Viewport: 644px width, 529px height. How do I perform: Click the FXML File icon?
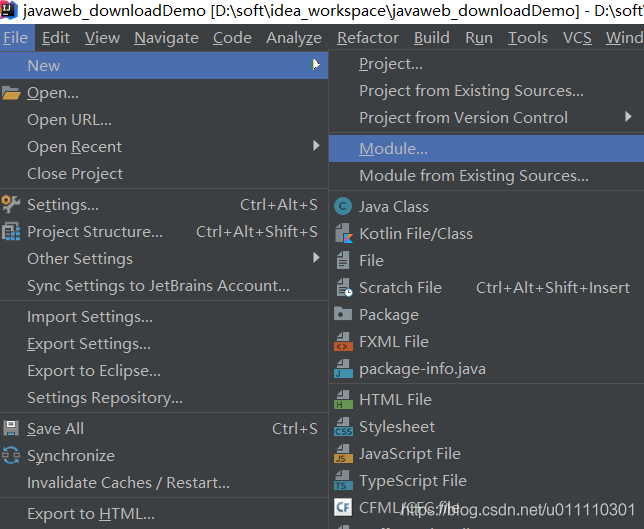pos(343,341)
